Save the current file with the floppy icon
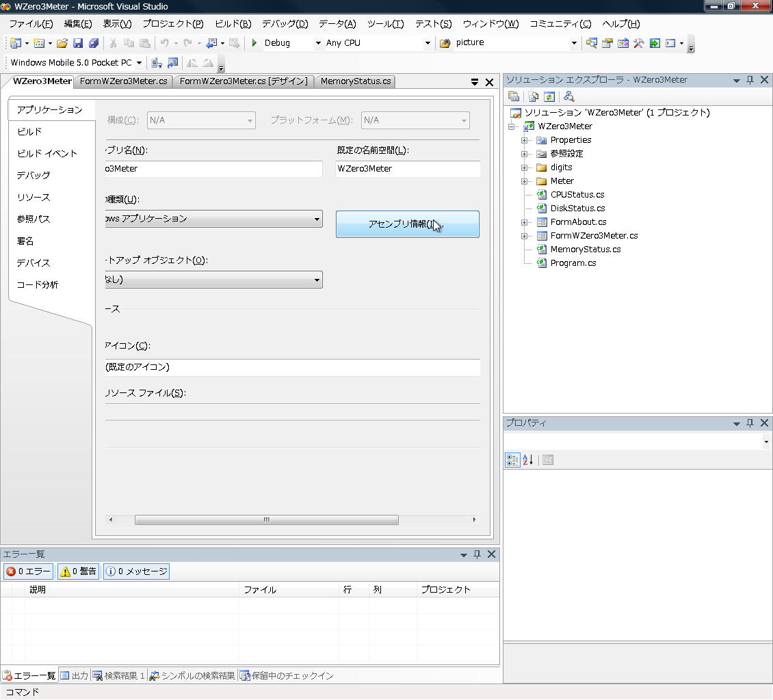Screen dimensions: 773x700 click(x=78, y=43)
